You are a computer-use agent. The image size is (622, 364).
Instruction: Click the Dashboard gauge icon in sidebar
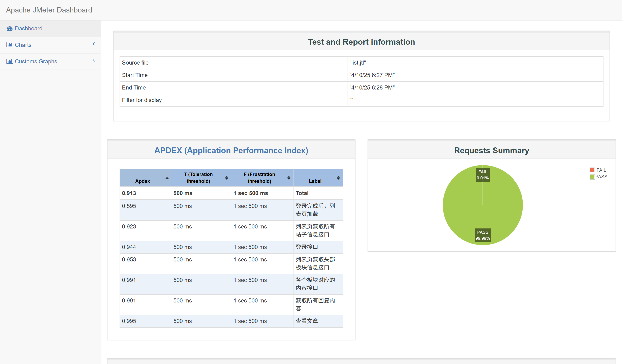coord(10,29)
